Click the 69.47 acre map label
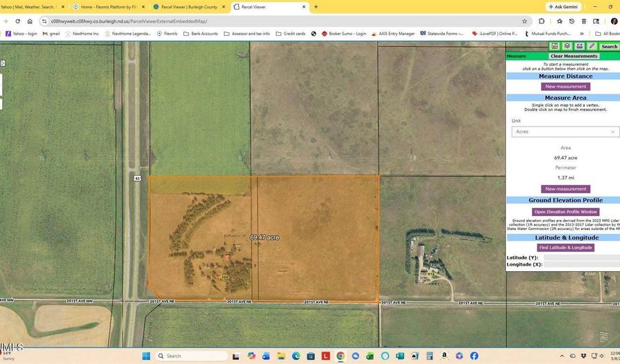This screenshot has height=364, width=620. click(265, 237)
